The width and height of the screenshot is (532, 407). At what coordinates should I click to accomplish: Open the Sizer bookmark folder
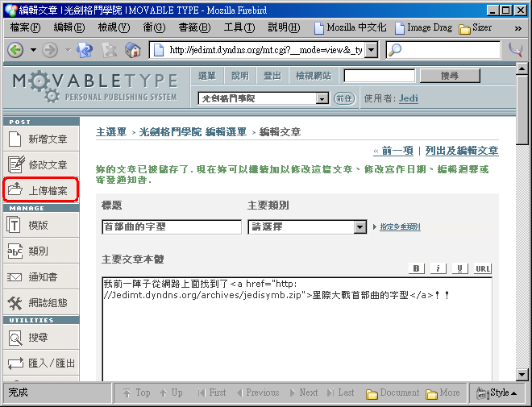[475, 27]
